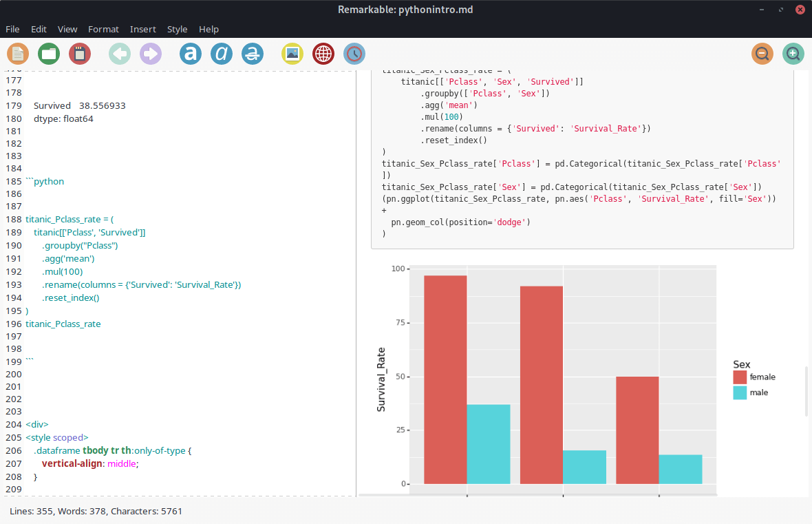The image size is (812, 524).
Task: Click the cyan male legend color swatch
Action: point(740,393)
